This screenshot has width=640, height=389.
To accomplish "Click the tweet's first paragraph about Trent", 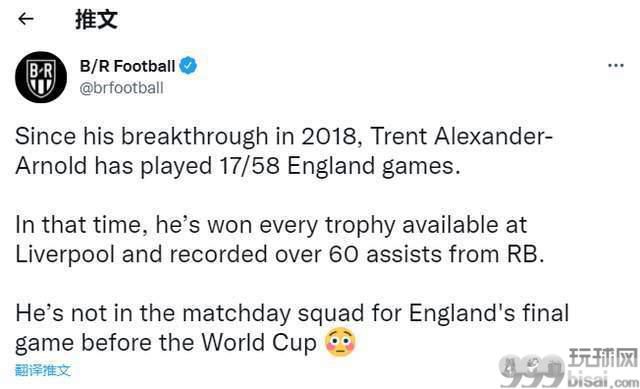I will pyautogui.click(x=284, y=151).
